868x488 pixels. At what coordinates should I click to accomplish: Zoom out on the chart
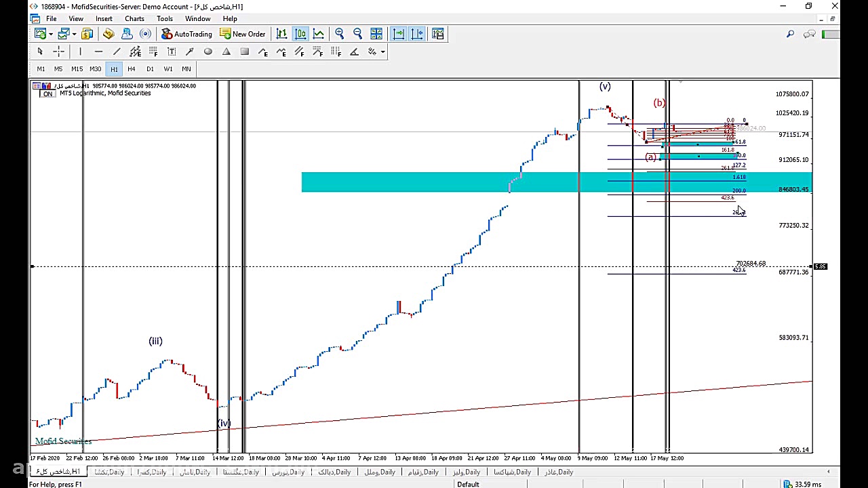click(x=358, y=34)
